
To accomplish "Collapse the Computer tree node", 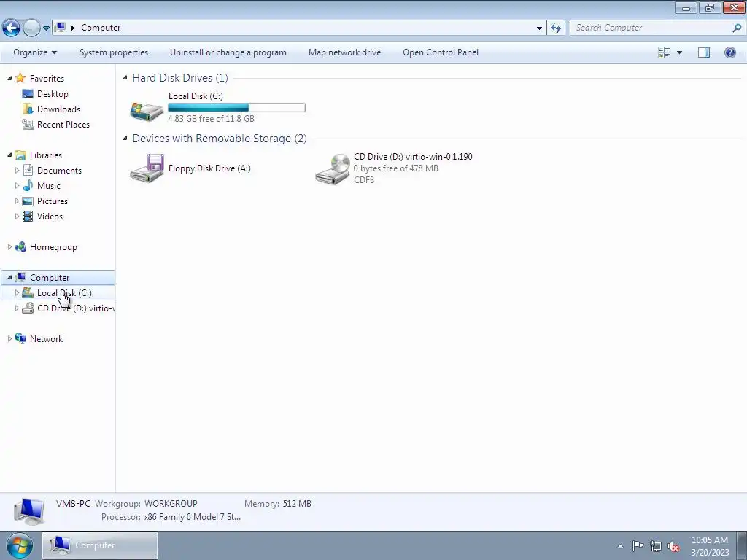I will point(9,277).
